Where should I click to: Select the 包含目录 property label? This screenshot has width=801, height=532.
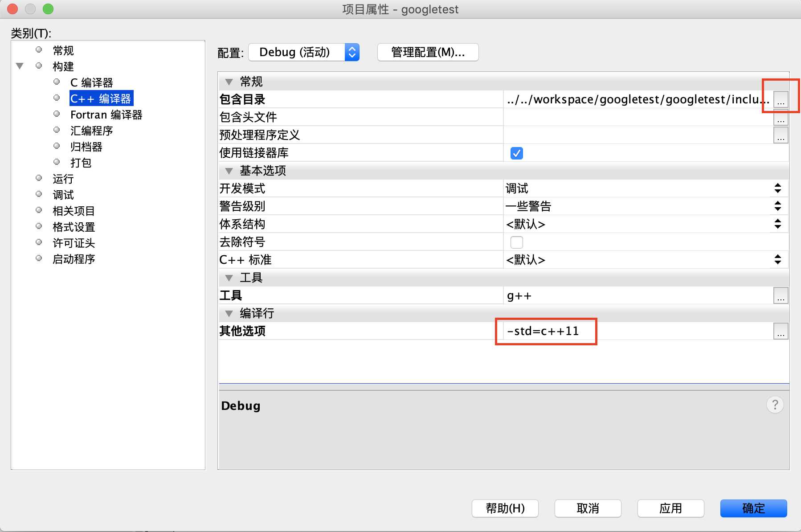[x=242, y=99]
